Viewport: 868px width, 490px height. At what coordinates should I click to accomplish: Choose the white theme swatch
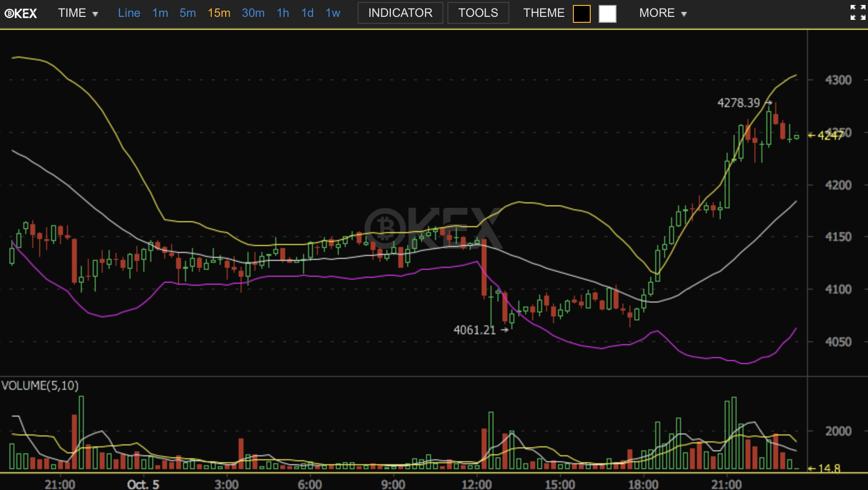pyautogui.click(x=608, y=14)
